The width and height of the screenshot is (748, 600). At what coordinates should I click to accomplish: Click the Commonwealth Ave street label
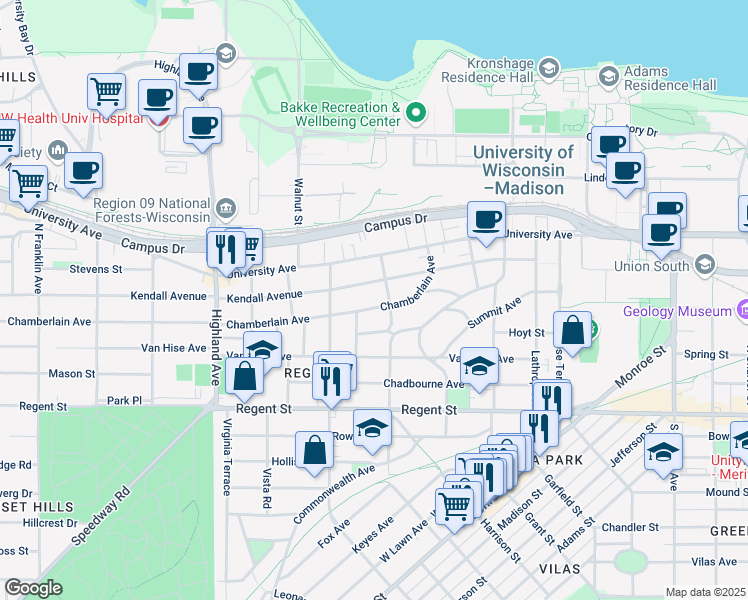point(334,494)
